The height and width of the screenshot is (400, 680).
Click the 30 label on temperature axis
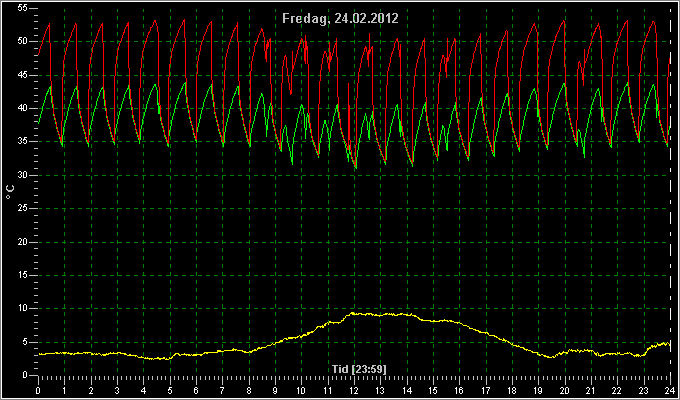pos(23,175)
